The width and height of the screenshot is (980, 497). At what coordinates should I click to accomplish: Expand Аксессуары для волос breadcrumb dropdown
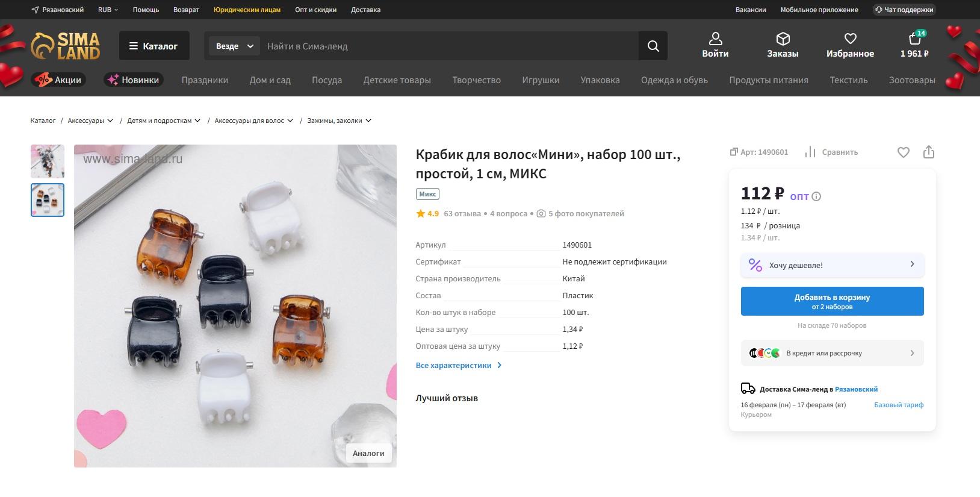point(253,120)
